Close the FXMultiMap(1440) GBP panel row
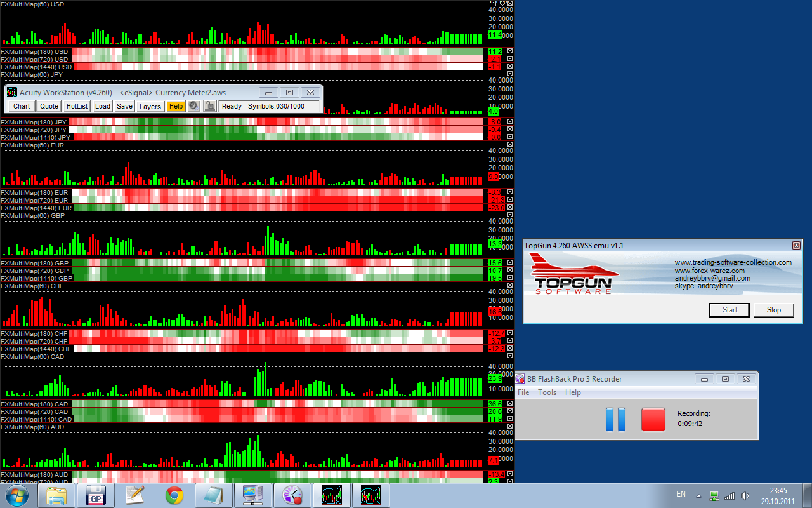Screen dimensions: 812x508 (x=510, y=278)
